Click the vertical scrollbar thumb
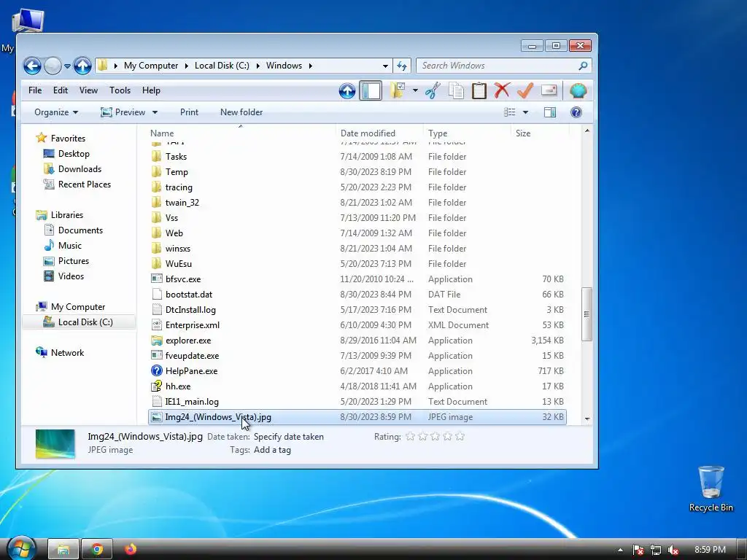The width and height of the screenshot is (747, 560). click(587, 314)
